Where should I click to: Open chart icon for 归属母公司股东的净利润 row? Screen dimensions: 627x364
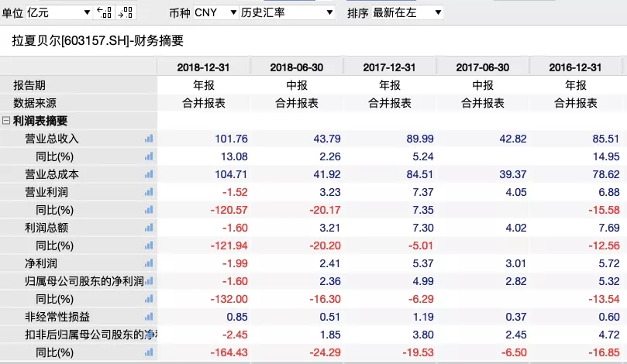click(x=150, y=281)
